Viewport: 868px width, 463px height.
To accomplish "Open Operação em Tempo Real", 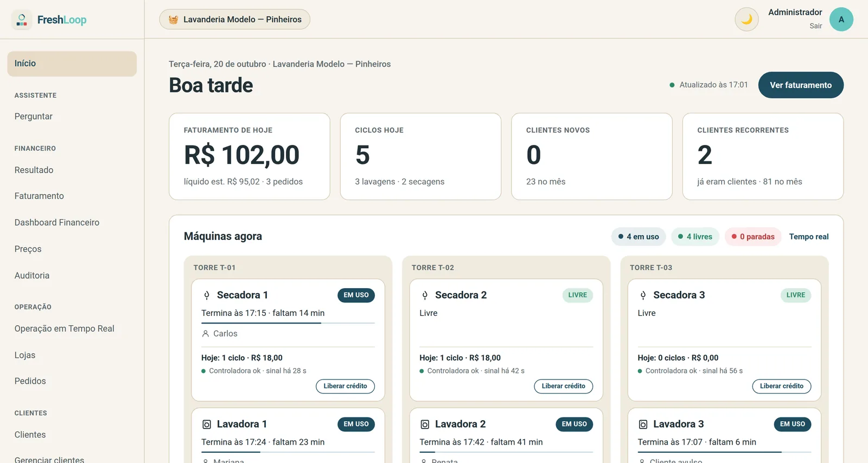I will tap(65, 329).
